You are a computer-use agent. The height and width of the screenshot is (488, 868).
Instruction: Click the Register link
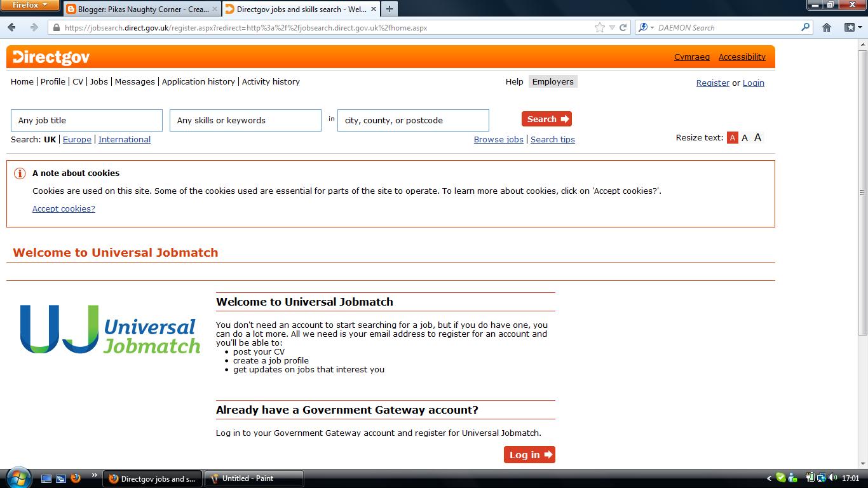pyautogui.click(x=713, y=83)
